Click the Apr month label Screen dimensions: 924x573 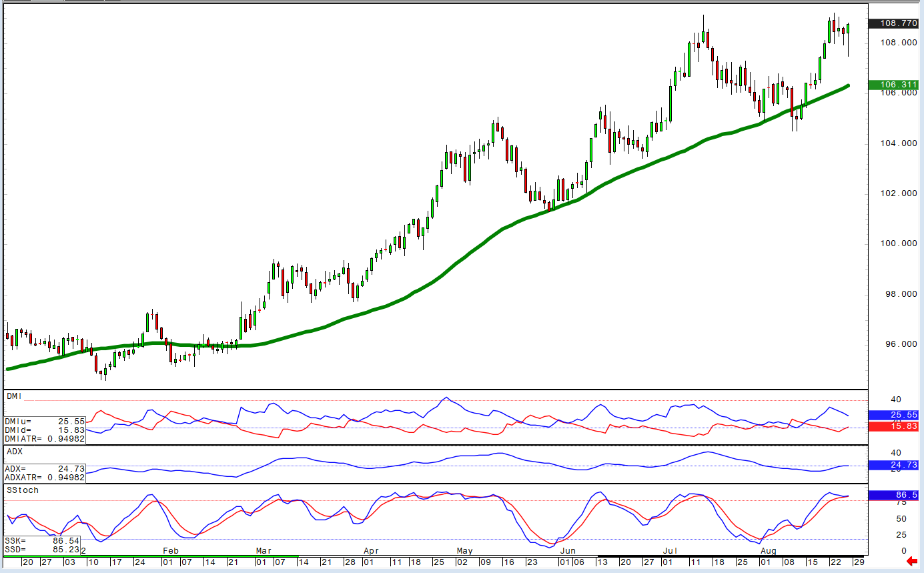click(371, 551)
